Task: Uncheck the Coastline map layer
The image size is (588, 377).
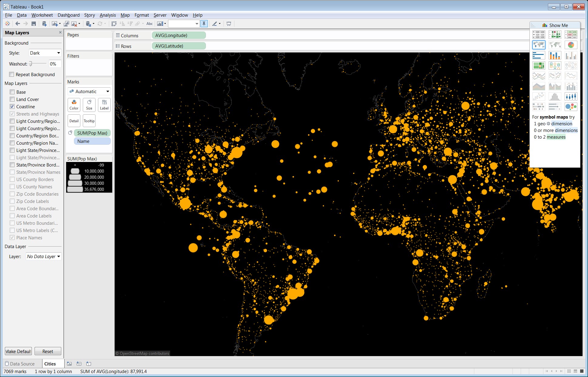Action: coord(12,106)
